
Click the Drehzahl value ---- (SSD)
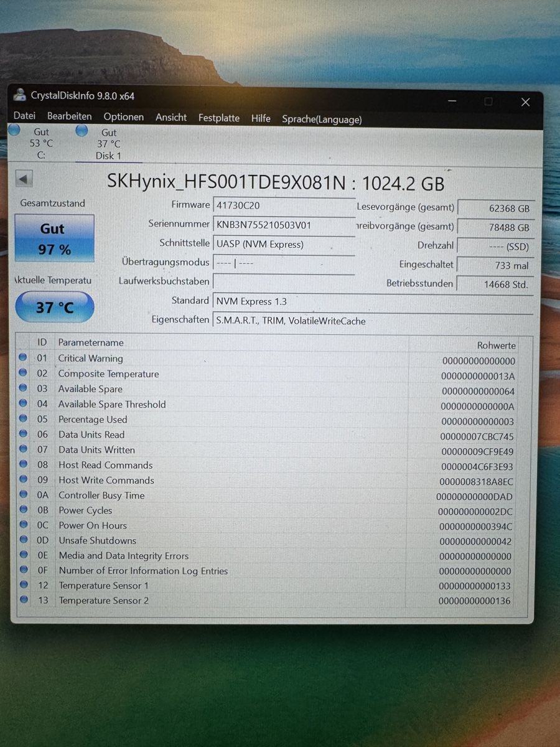(495, 247)
